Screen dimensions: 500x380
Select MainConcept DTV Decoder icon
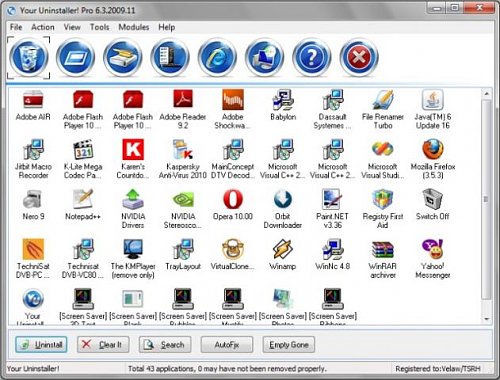click(x=233, y=149)
